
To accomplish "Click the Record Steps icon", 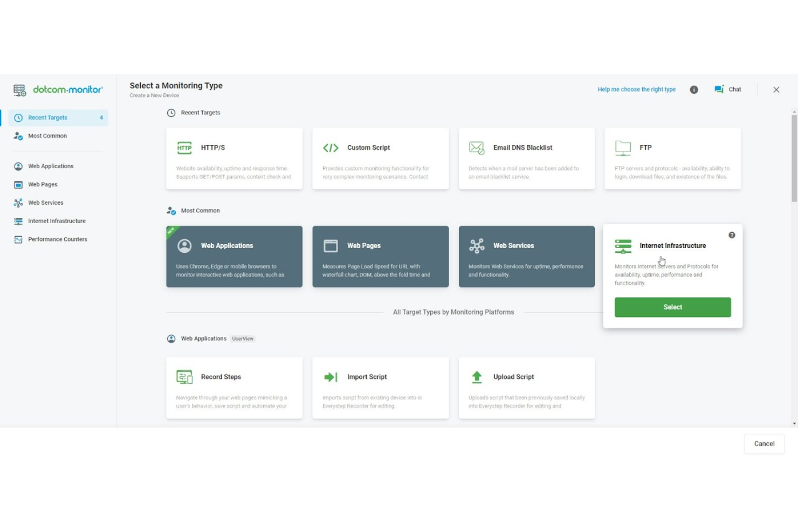I will point(184,377).
